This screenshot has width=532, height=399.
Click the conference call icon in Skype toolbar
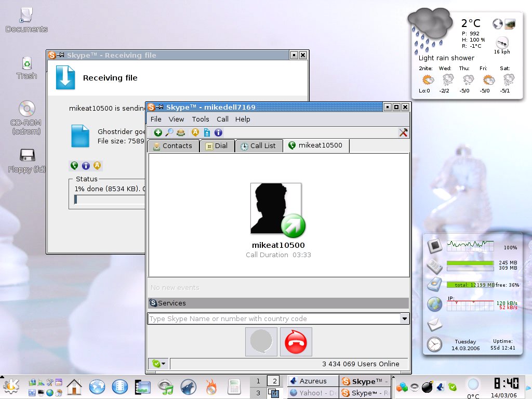[180, 132]
